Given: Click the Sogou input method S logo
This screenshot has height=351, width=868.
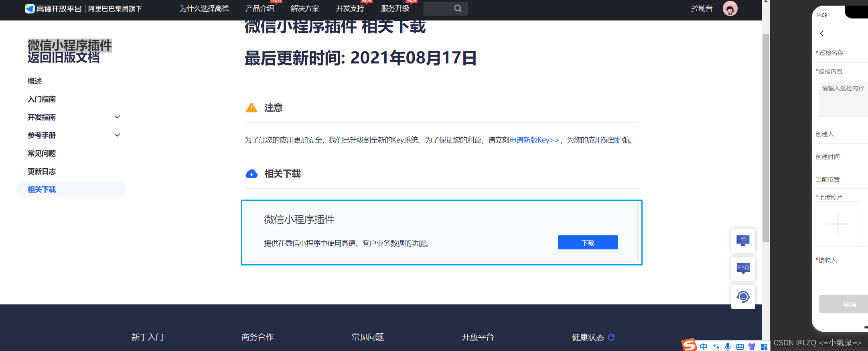Looking at the screenshot, I should [x=689, y=345].
